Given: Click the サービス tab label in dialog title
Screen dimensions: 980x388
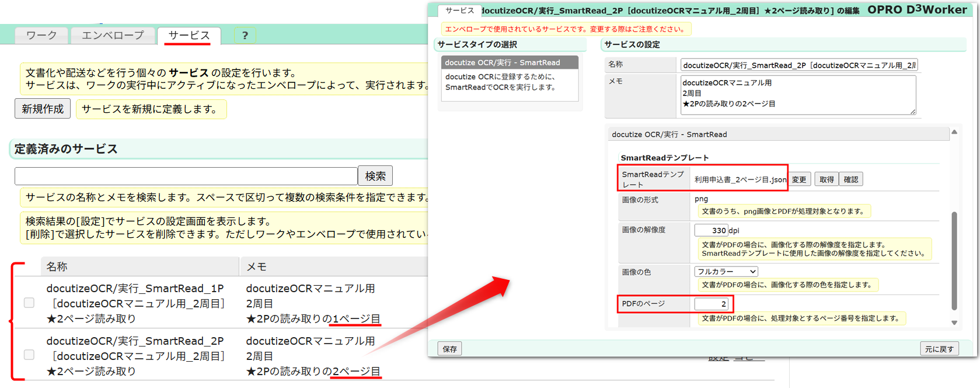Looking at the screenshot, I should (x=459, y=11).
